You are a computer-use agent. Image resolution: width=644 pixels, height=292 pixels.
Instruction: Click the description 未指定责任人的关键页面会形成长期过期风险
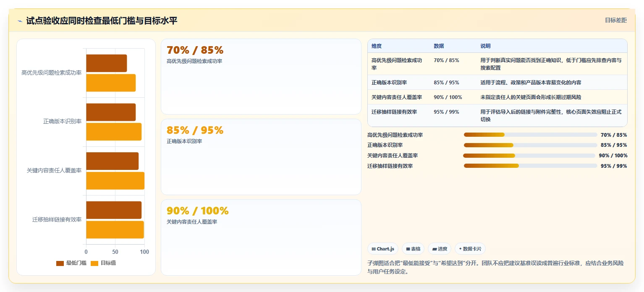point(531,97)
